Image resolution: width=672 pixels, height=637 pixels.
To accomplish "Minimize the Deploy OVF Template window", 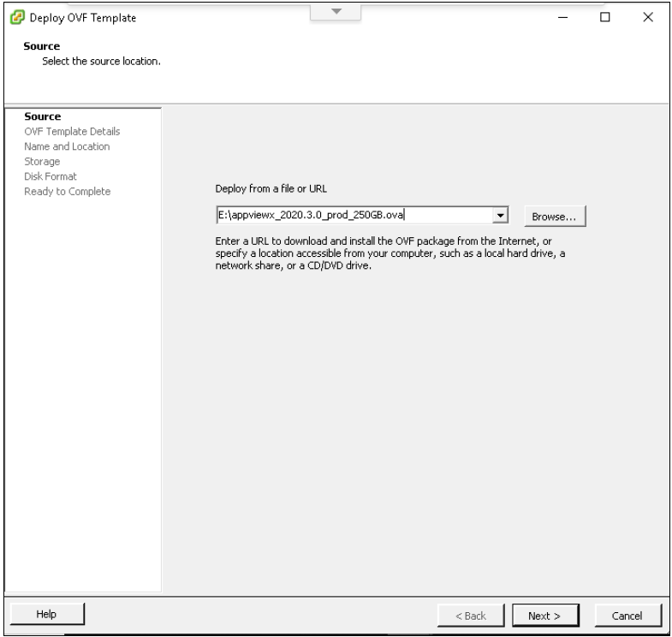I will point(562,17).
